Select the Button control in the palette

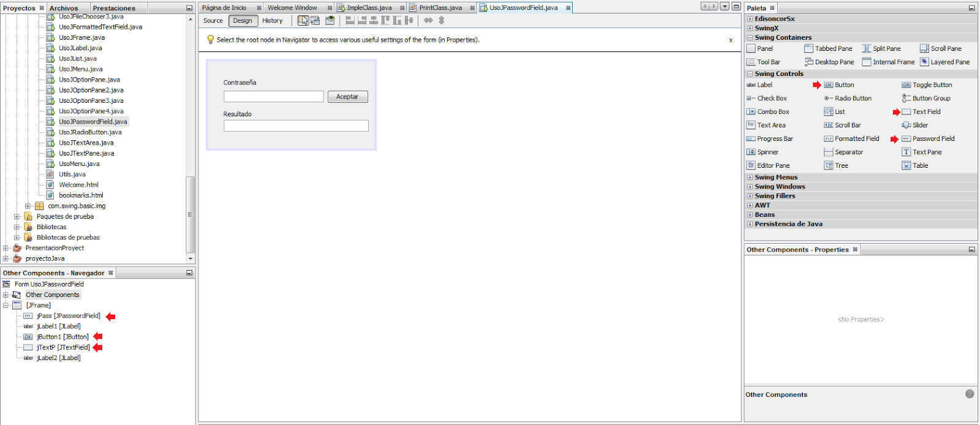(x=839, y=85)
